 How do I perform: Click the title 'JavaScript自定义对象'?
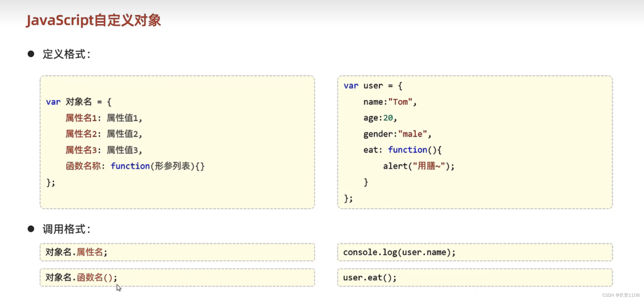tap(93, 20)
